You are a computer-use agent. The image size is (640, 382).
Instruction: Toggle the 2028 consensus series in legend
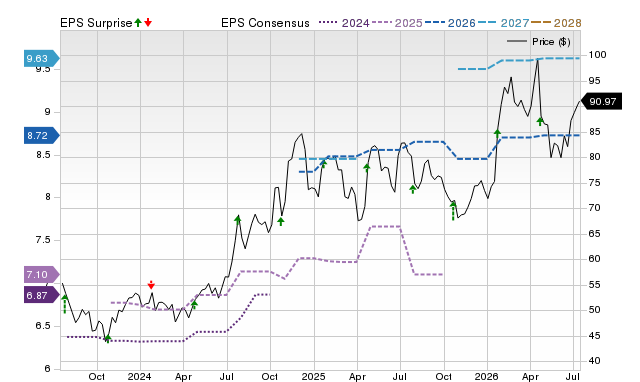coord(556,23)
